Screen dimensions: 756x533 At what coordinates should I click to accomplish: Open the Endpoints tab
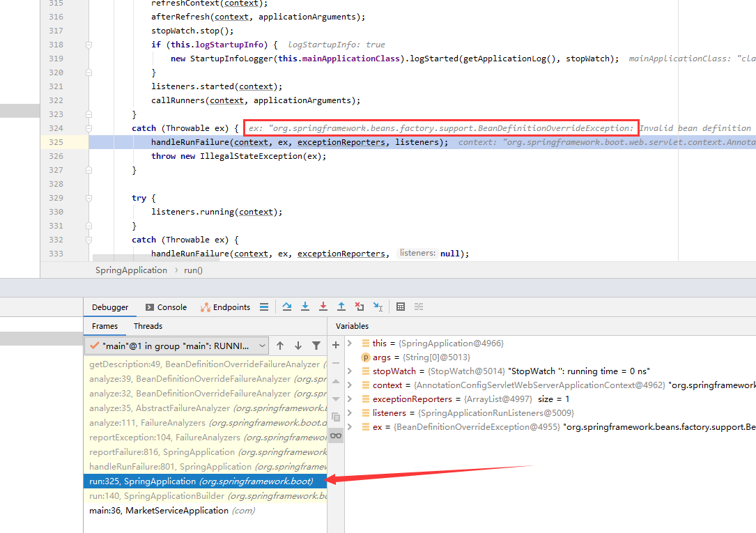[226, 307]
